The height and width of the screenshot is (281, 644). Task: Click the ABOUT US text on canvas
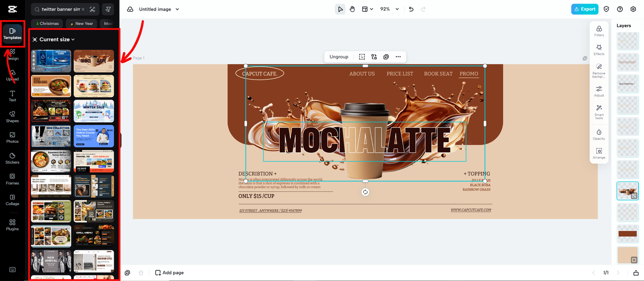[362, 73]
